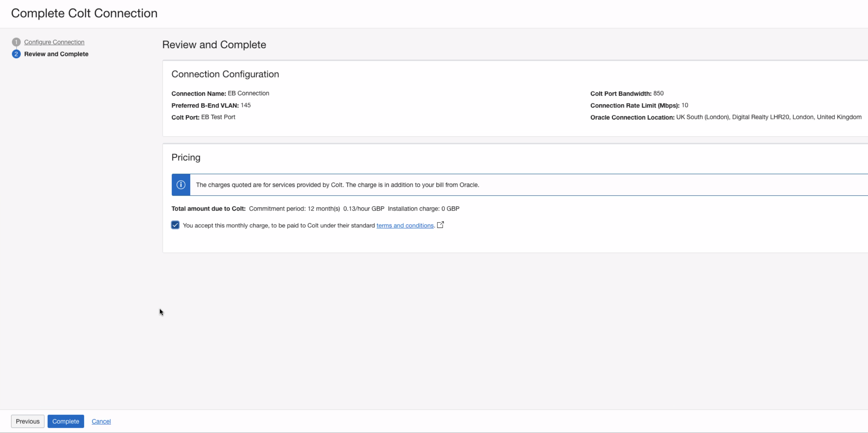Cancel the Colt connection setup
The height and width of the screenshot is (433, 868).
(101, 421)
